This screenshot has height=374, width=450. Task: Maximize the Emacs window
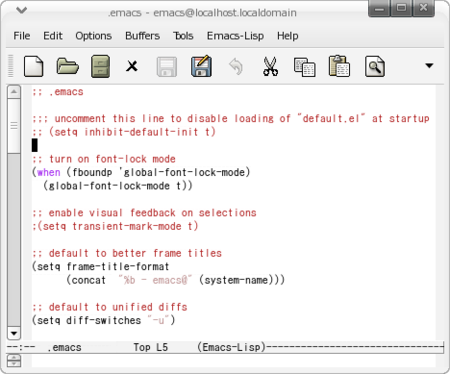pyautogui.click(x=401, y=8)
